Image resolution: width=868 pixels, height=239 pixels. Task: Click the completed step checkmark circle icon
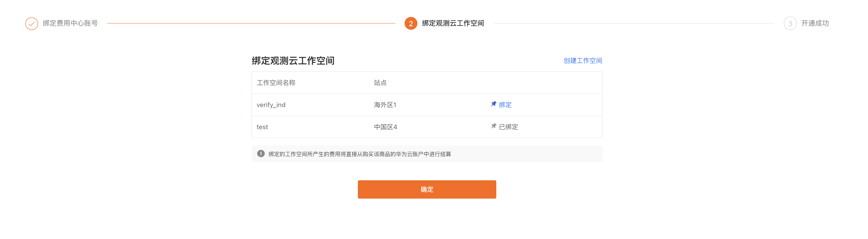coord(31,23)
